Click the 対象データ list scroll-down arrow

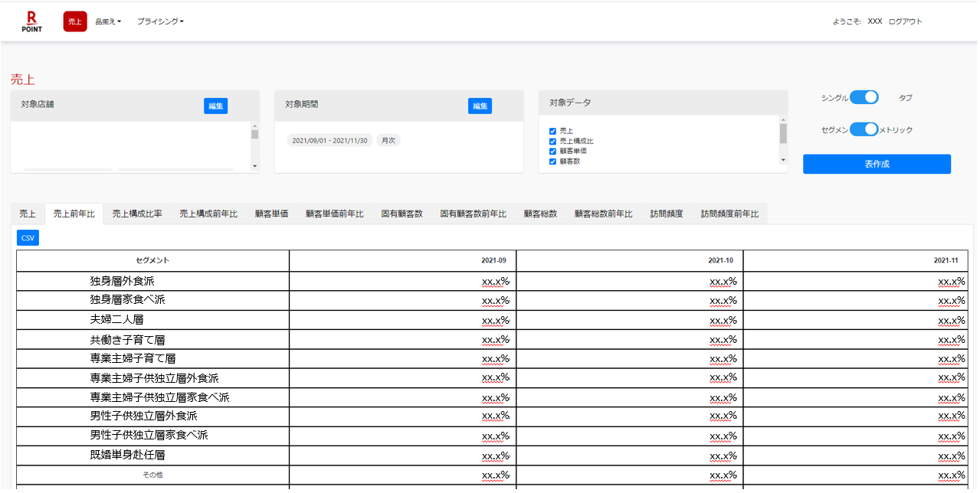point(783,160)
